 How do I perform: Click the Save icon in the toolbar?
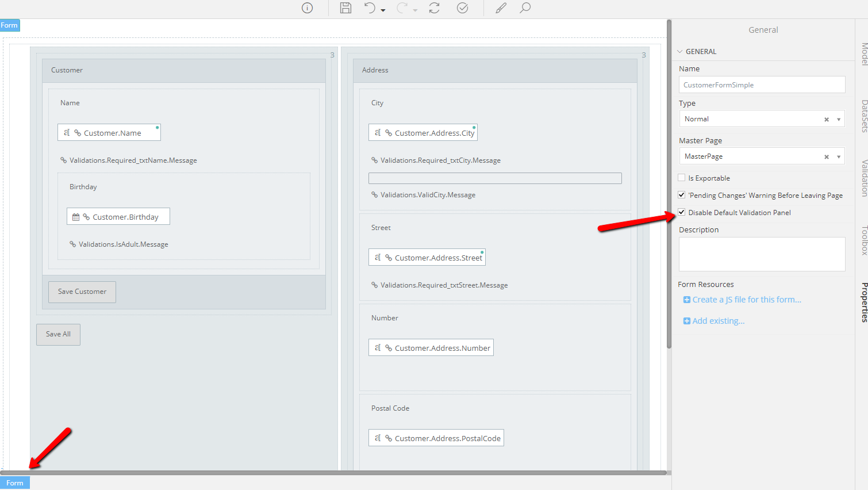[x=345, y=8]
